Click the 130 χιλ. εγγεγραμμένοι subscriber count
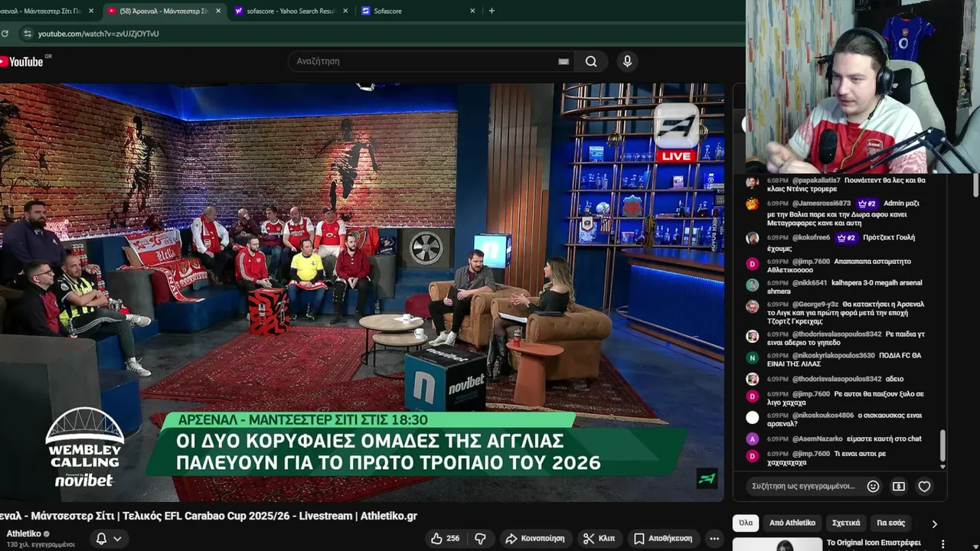The width and height of the screenshot is (980, 551). coord(41,545)
